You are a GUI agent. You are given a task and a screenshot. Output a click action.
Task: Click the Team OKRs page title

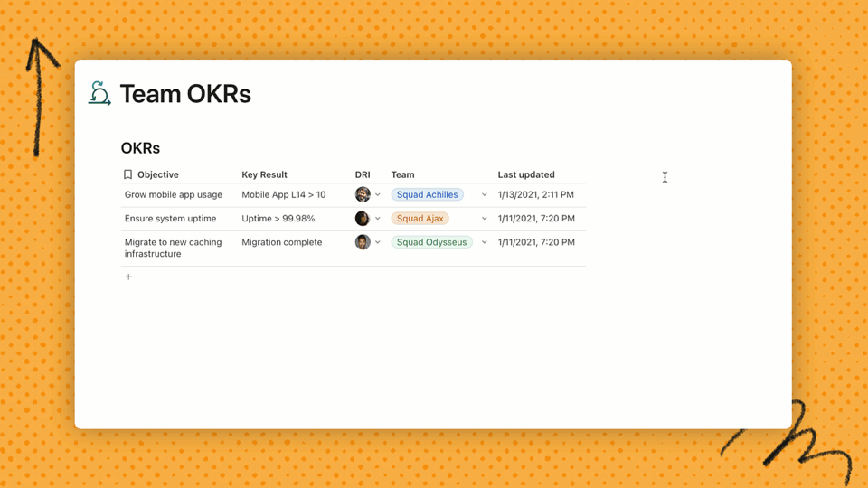[185, 93]
